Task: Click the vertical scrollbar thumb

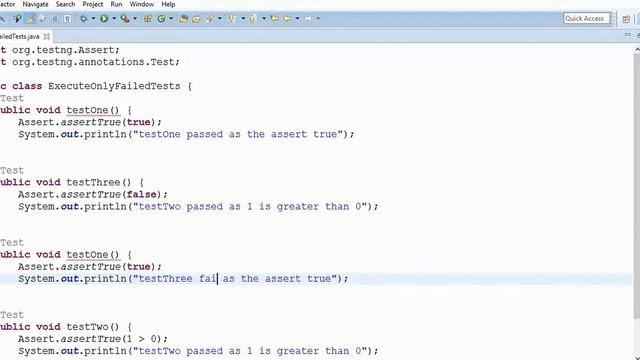Action: [637, 186]
